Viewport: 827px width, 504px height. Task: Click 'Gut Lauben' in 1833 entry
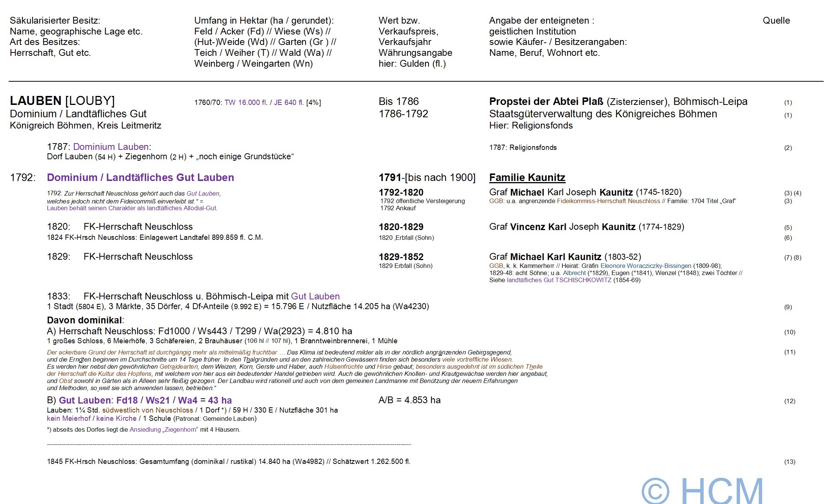tap(315, 296)
